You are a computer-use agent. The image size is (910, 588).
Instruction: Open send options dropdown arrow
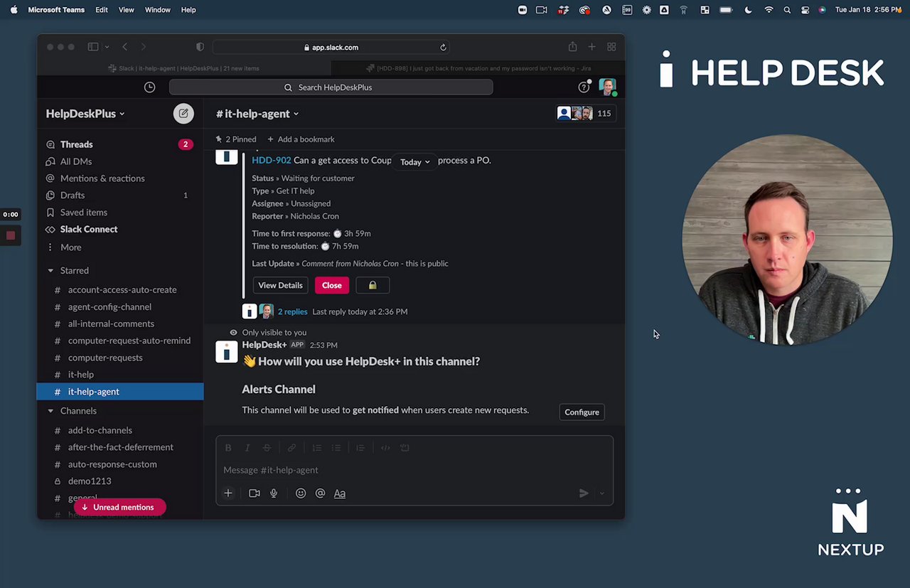[x=602, y=493]
